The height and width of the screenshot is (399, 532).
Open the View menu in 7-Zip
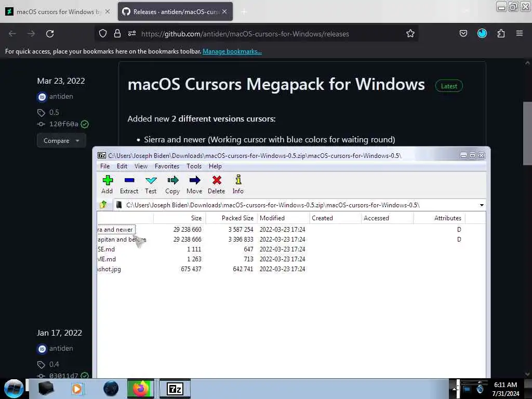[141, 166]
